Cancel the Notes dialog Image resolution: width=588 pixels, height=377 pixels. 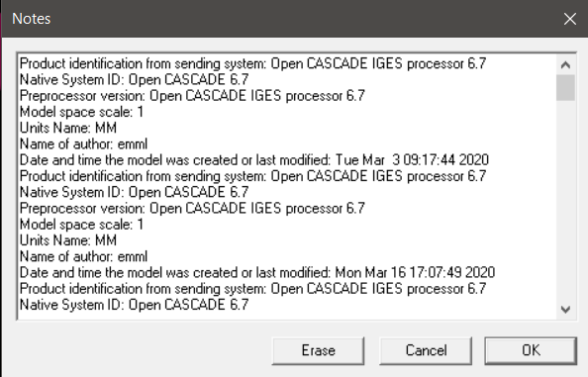[x=426, y=350]
